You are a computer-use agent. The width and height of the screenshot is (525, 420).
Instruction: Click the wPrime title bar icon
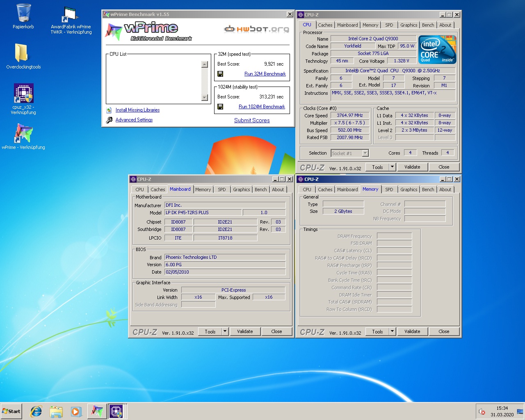tap(106, 14)
